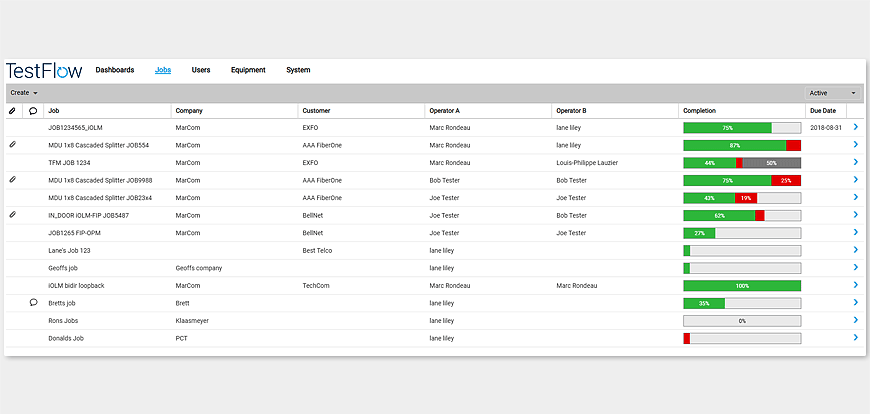Click customer cell TechCom
The image size is (870, 414).
tap(317, 286)
